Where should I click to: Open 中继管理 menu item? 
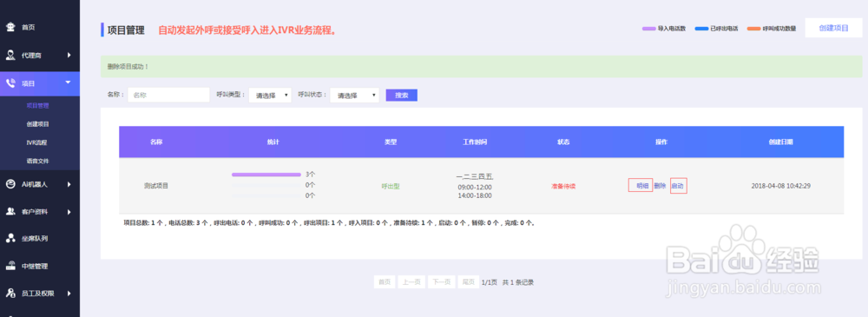[35, 266]
